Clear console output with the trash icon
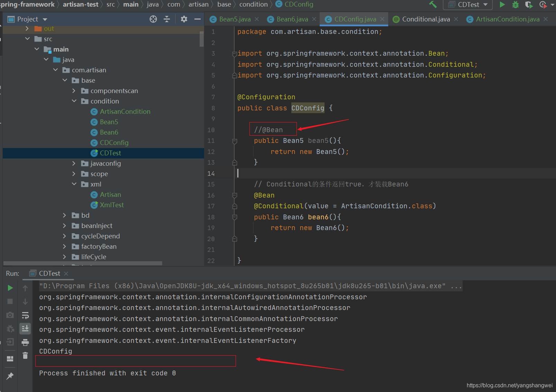This screenshot has width=556, height=392. pos(25,356)
